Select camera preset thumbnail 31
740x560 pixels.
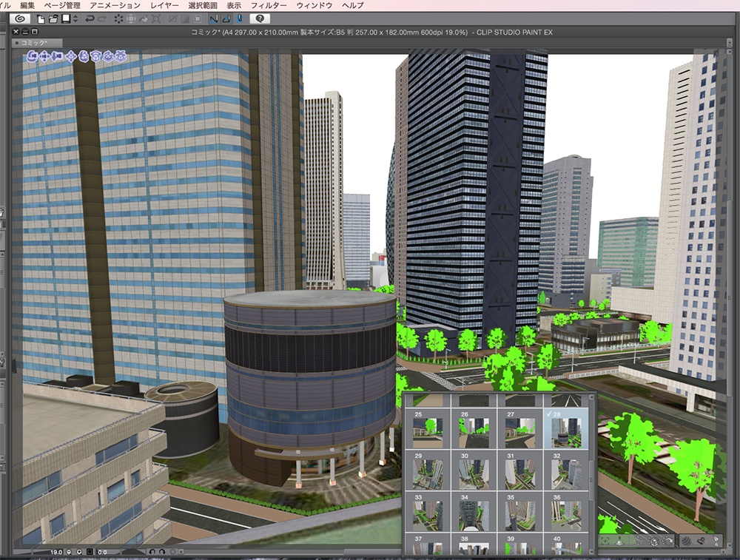519,470
